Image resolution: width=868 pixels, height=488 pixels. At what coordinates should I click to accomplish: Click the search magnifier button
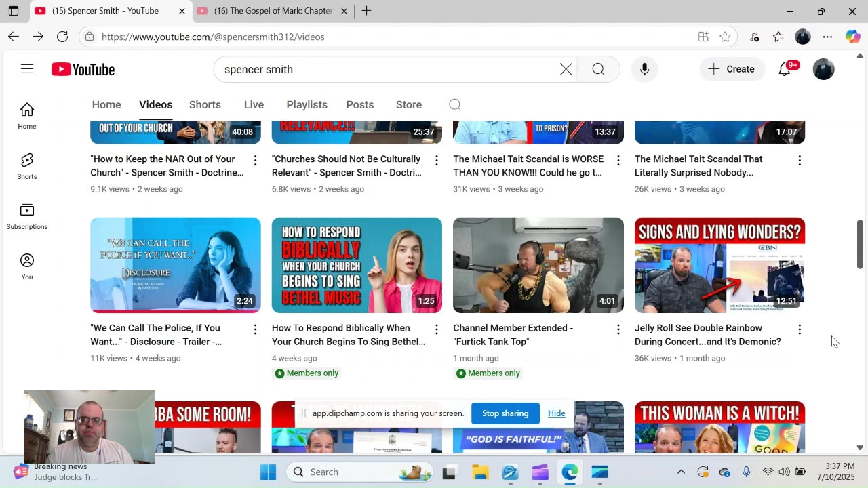(598, 69)
